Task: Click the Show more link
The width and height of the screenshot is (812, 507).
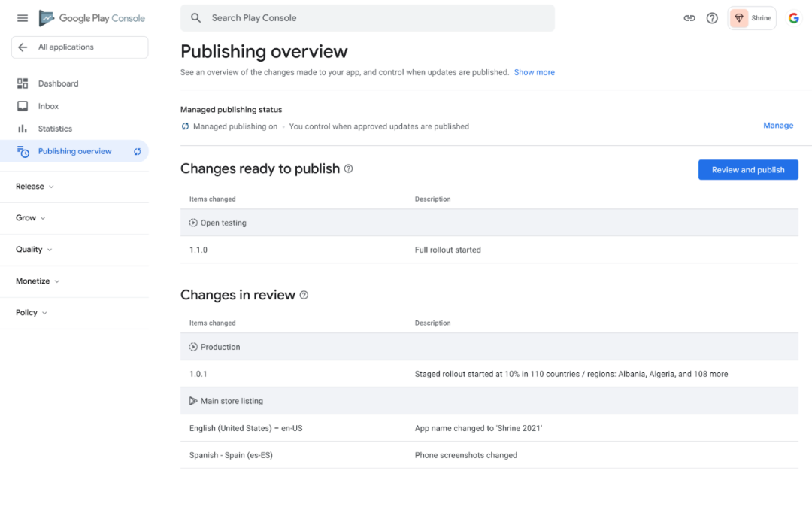Action: (534, 72)
